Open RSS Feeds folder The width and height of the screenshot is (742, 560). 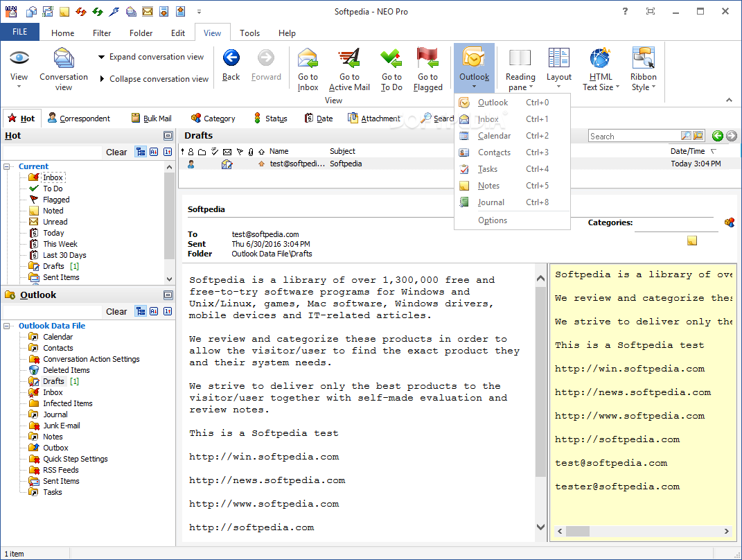click(60, 470)
